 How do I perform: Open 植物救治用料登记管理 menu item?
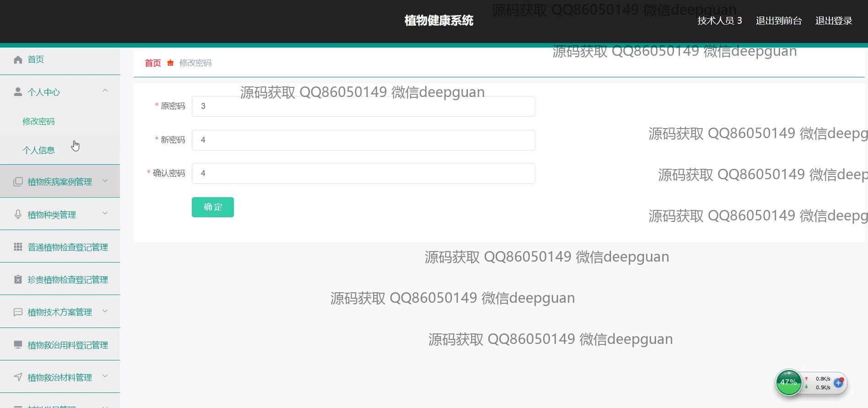coord(60,345)
